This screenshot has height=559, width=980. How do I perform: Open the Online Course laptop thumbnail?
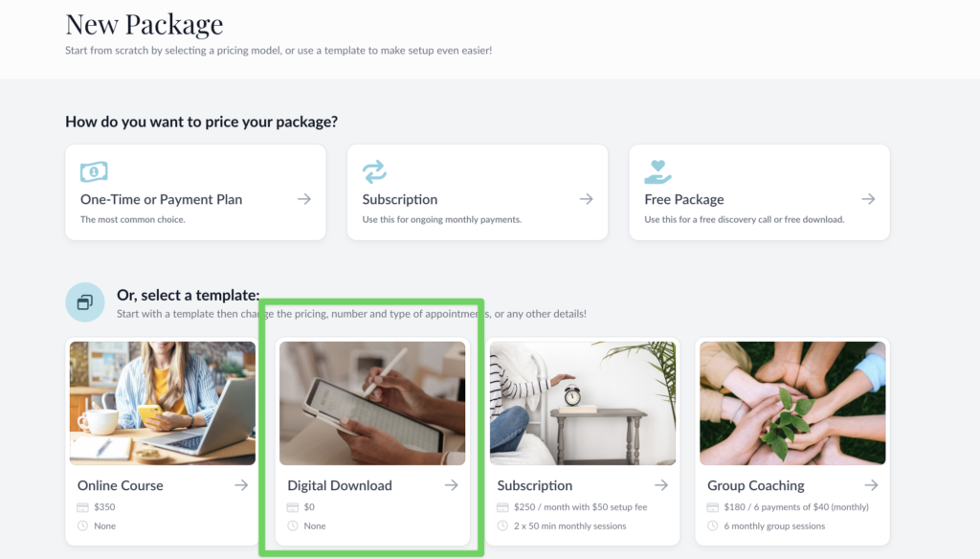pyautogui.click(x=163, y=402)
